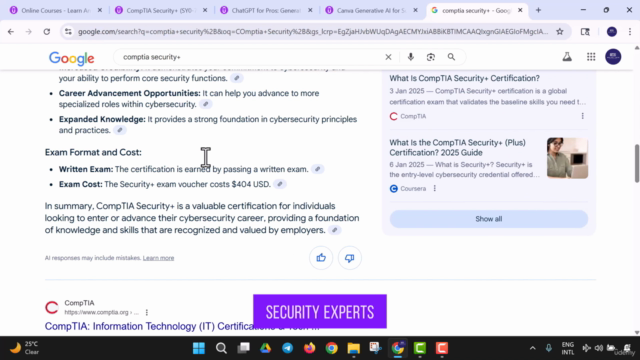Switch to the Canva Generative AI tab
The height and width of the screenshot is (360, 640).
point(371,10)
